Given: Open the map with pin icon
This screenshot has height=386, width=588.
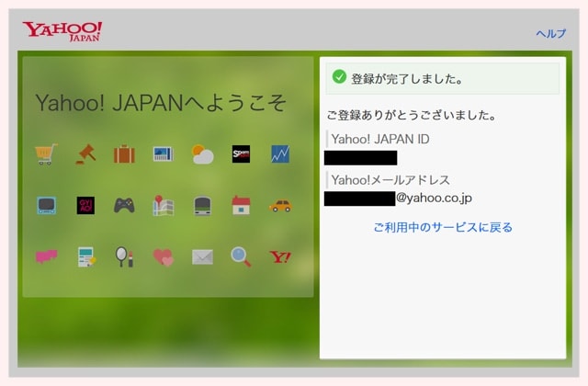Looking at the screenshot, I should point(164,206).
